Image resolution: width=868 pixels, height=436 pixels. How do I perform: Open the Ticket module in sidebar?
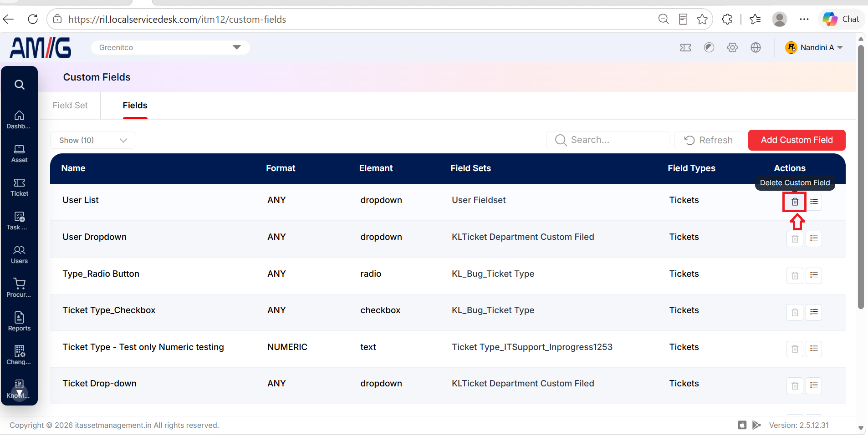pyautogui.click(x=19, y=188)
